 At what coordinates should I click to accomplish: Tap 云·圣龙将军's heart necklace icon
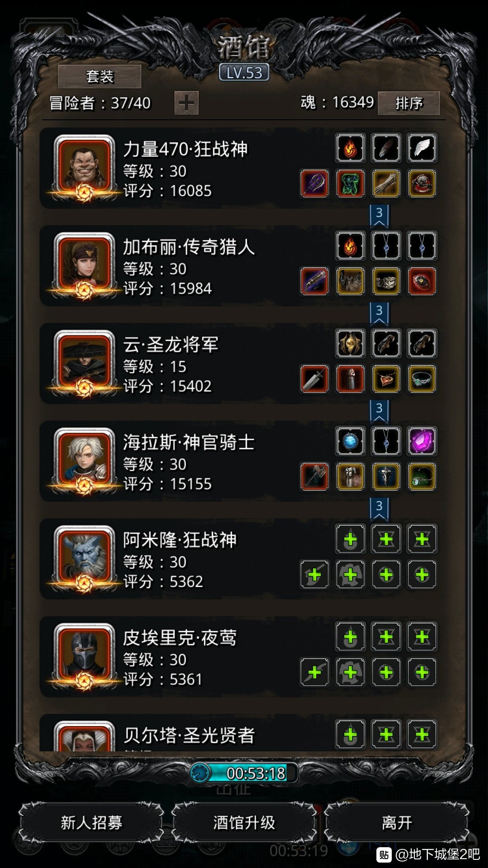point(386,379)
